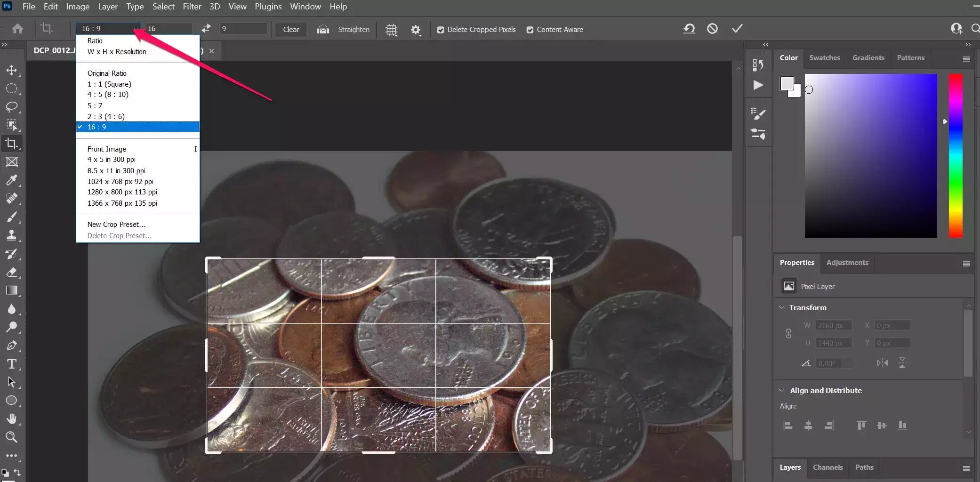Select the Lasso tool
The width and height of the screenshot is (980, 482).
12,107
